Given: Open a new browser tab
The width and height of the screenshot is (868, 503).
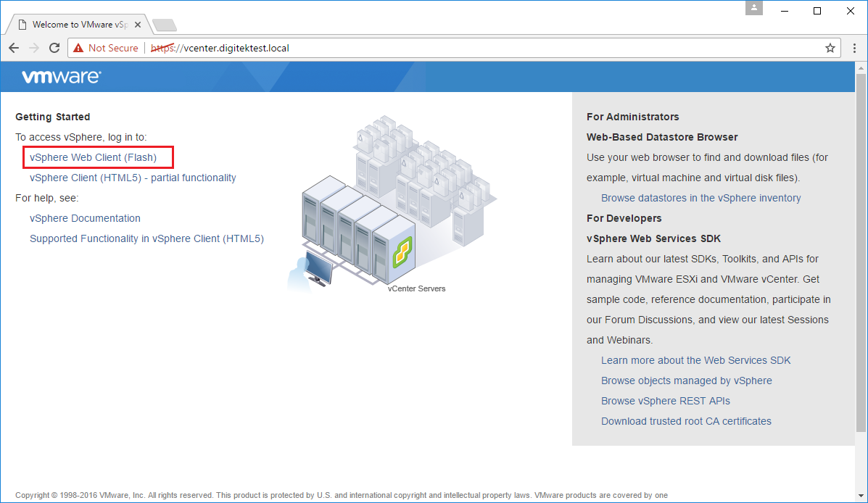Looking at the screenshot, I should point(165,25).
